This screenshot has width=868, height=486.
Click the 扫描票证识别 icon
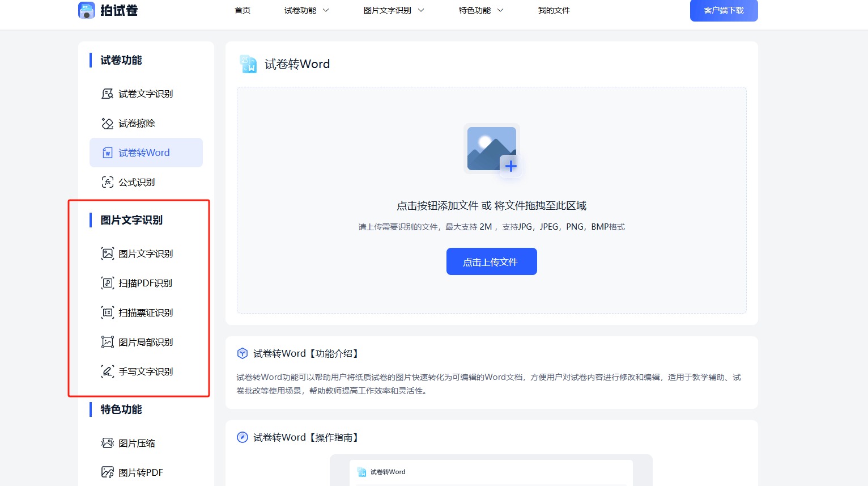(x=107, y=312)
